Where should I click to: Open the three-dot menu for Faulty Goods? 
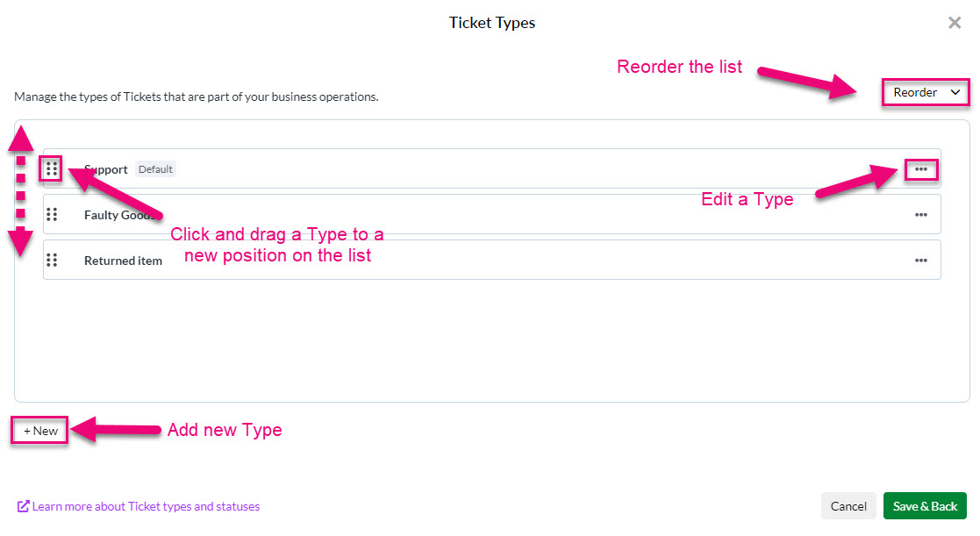click(x=920, y=215)
